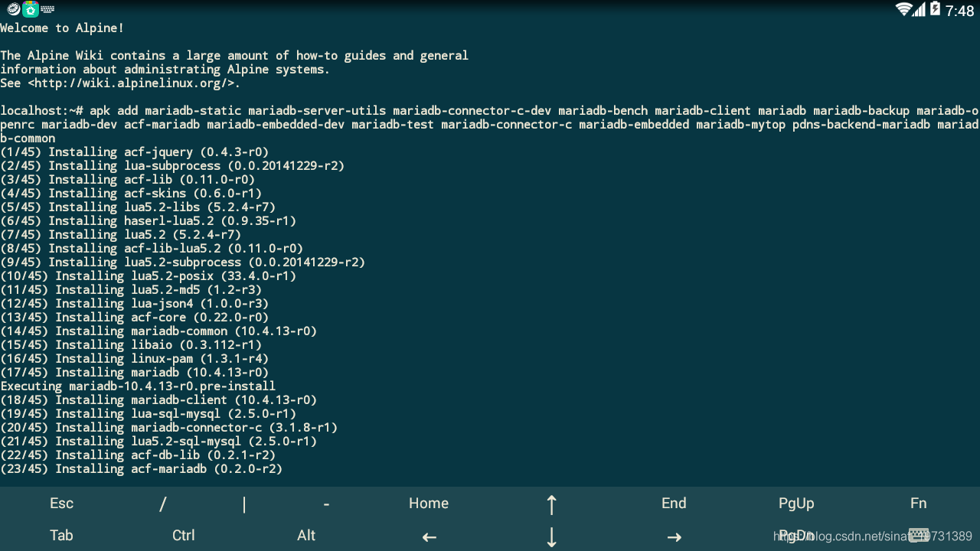
Task: Click 'Installing haserl-lua5.2' line
Action: pyautogui.click(x=149, y=220)
